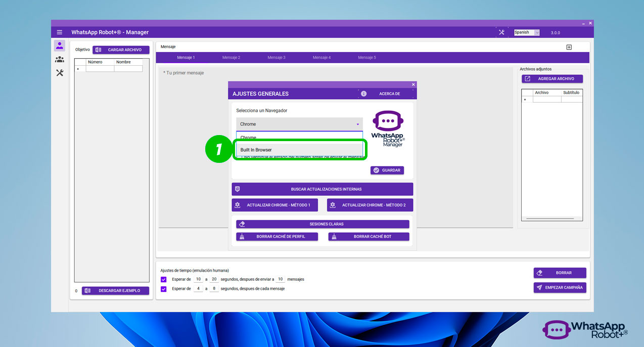Switch to the Mensaje 3 tab
The width and height of the screenshot is (644, 347).
click(277, 58)
